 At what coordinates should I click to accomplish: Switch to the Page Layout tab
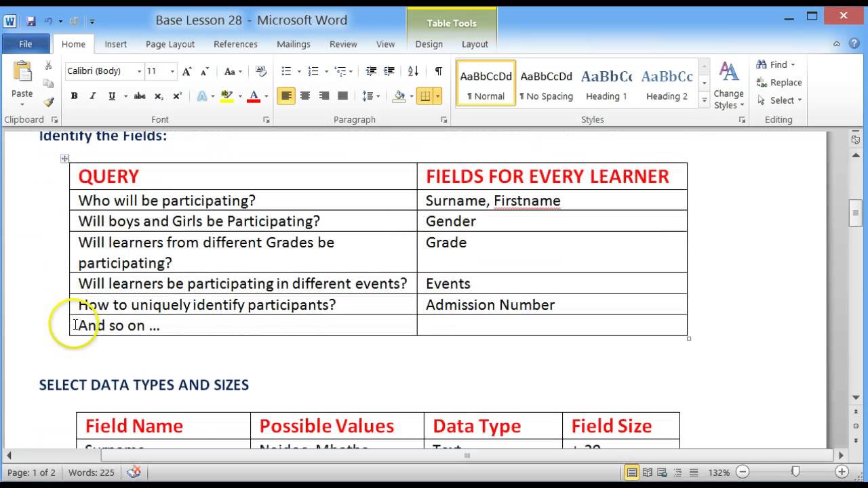tap(170, 44)
